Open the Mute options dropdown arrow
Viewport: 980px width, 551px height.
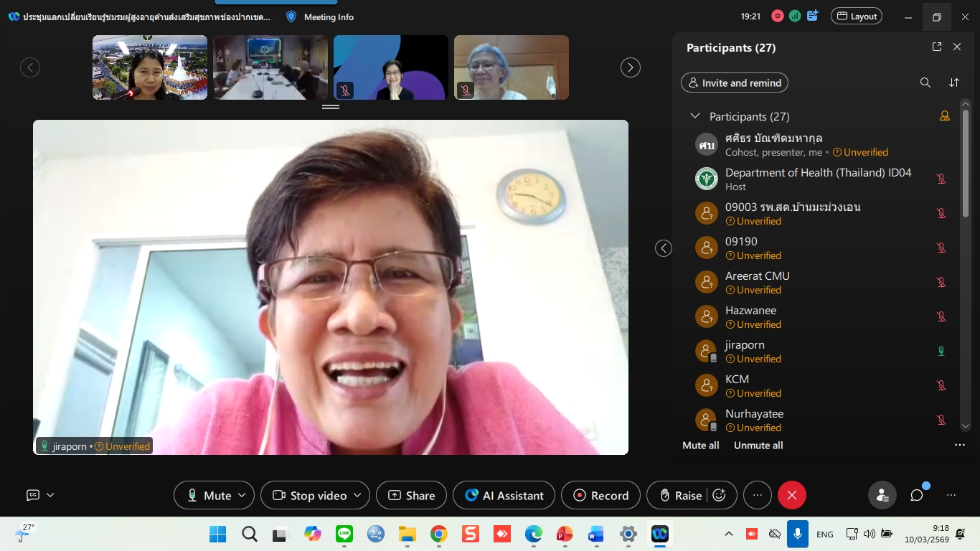[x=242, y=495]
